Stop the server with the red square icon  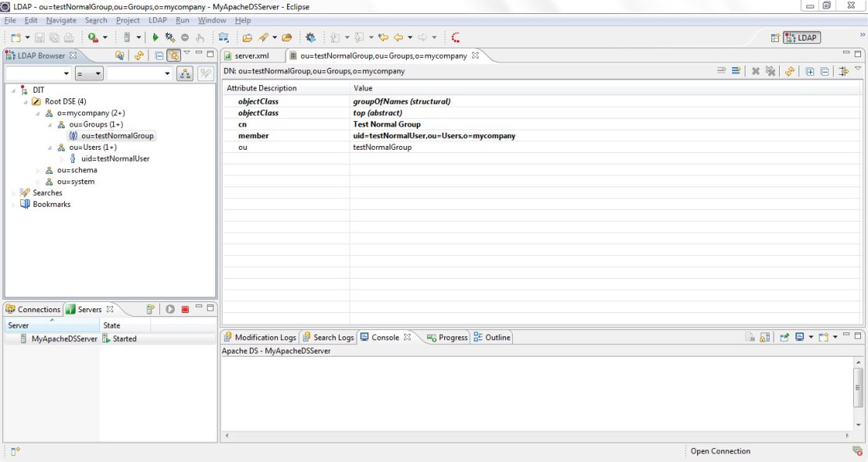(x=185, y=309)
